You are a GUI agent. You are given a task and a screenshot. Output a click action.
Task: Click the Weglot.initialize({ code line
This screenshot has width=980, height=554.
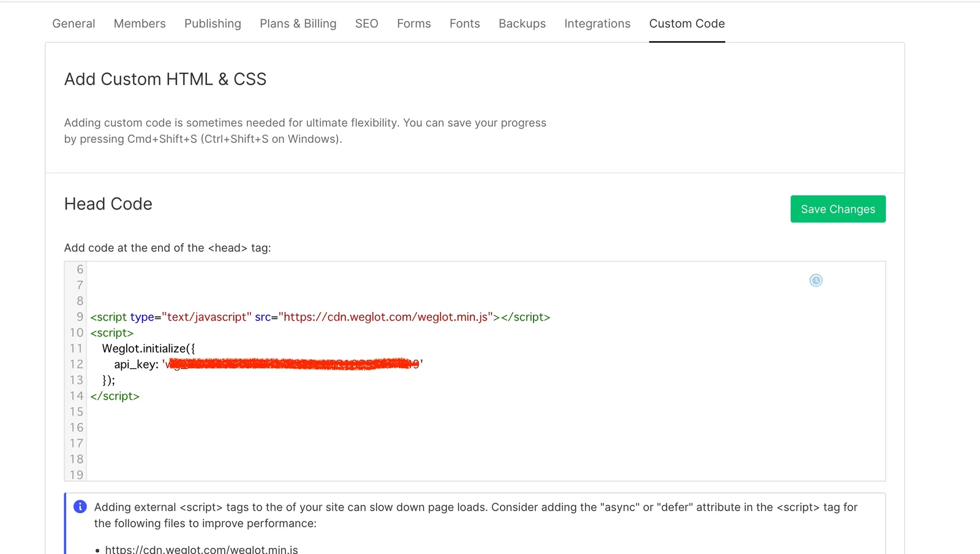coord(149,349)
